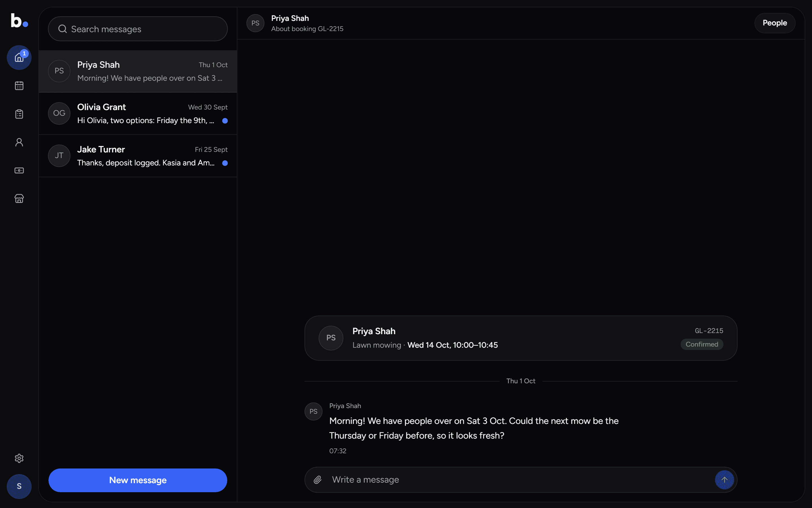Click the Wed 14 Oct, 10:00–10:45 time
The height and width of the screenshot is (508, 812).
tap(452, 345)
